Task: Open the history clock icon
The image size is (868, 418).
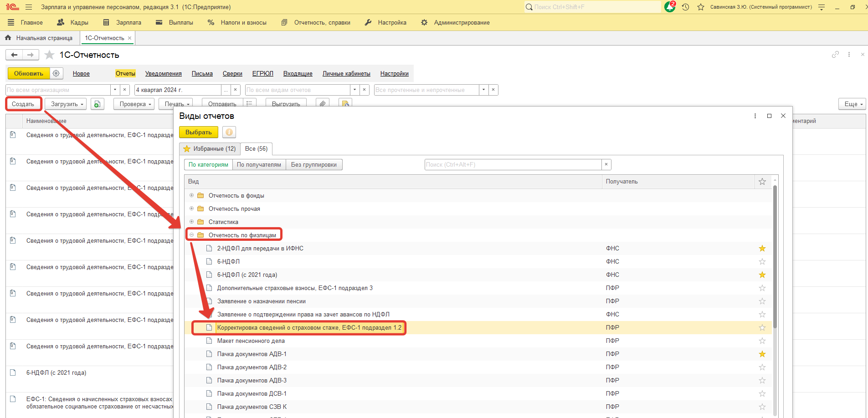Action: tap(685, 7)
